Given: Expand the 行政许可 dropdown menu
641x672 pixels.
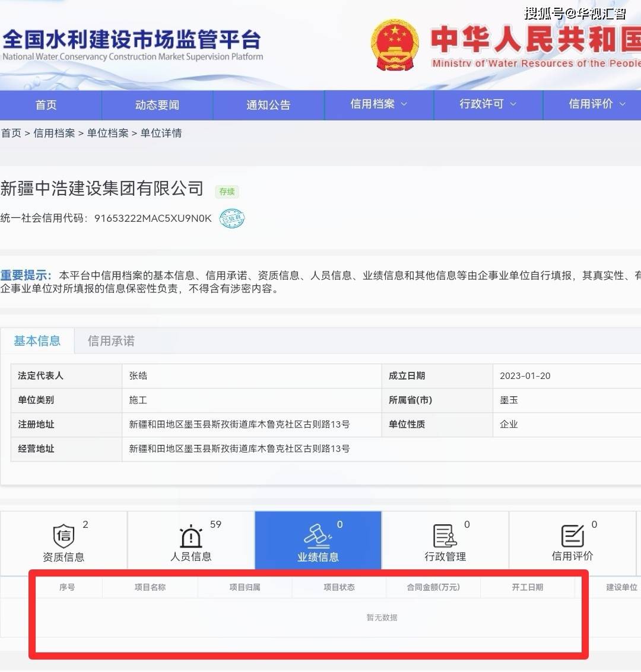Looking at the screenshot, I should click(x=488, y=104).
